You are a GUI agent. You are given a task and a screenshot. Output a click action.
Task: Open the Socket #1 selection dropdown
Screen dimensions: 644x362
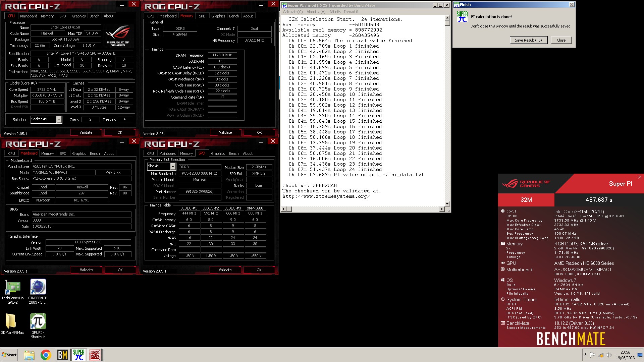[x=59, y=119]
